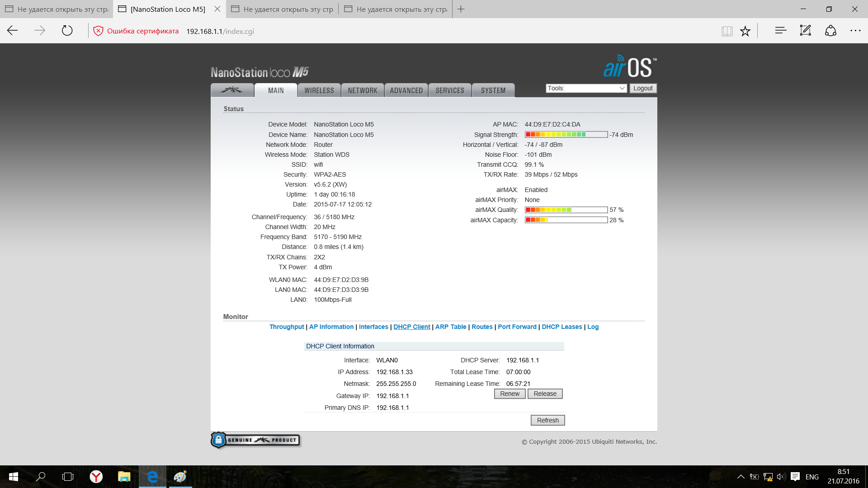This screenshot has width=868, height=488.
Task: Go back in browser
Action: pyautogui.click(x=13, y=31)
